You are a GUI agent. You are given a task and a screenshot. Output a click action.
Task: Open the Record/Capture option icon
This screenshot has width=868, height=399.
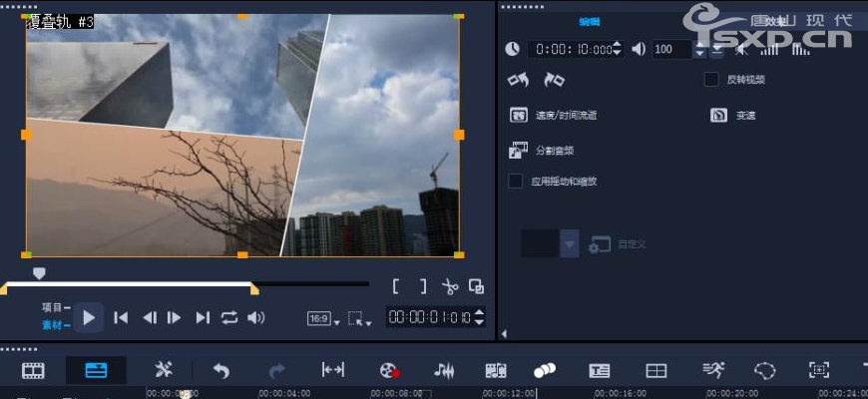(x=389, y=370)
